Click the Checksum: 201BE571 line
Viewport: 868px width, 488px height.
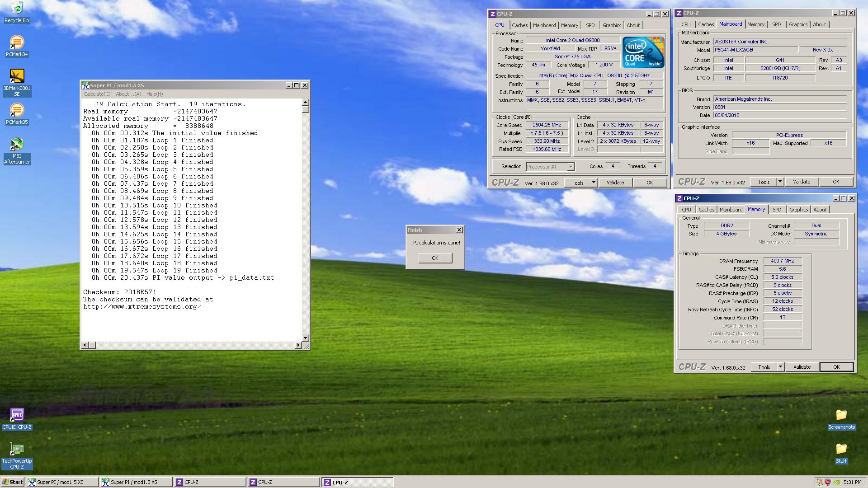point(120,292)
